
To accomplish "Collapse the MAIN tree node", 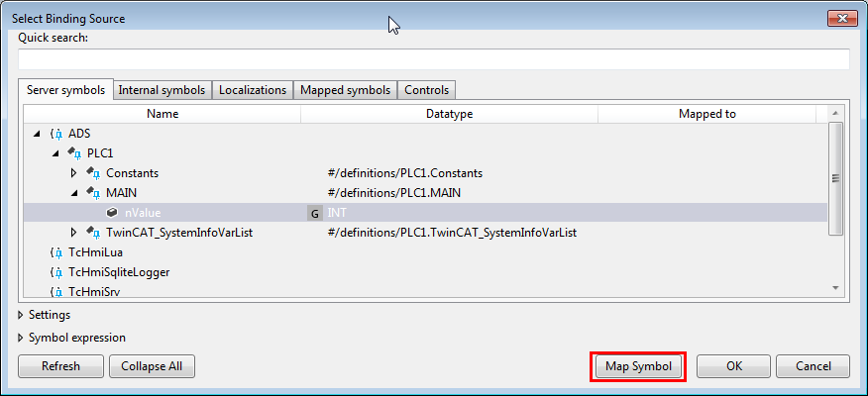I will click(74, 194).
